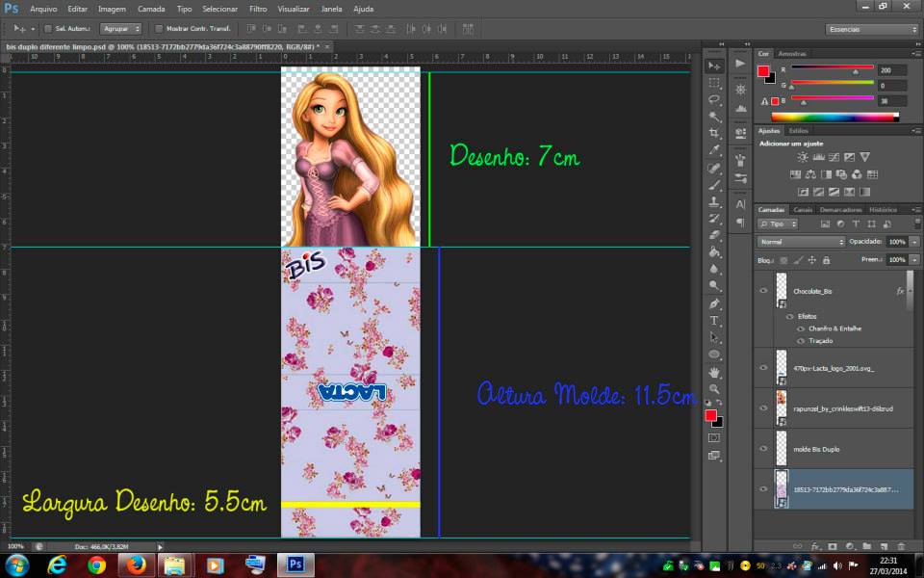The image size is (924, 578).
Task: Toggle Quick Mask mode icon
Action: coord(714,438)
